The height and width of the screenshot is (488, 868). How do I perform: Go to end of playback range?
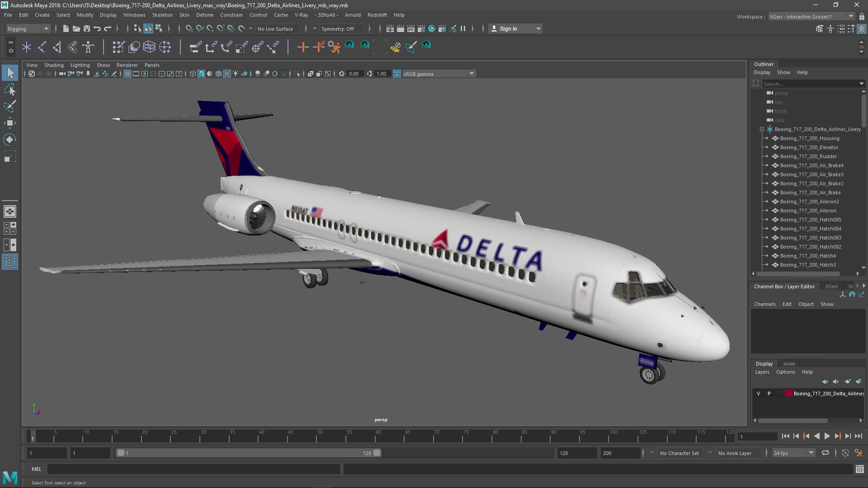click(x=859, y=436)
